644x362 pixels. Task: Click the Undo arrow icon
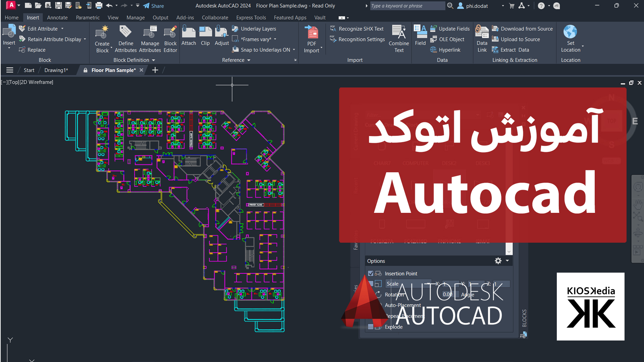pos(109,5)
